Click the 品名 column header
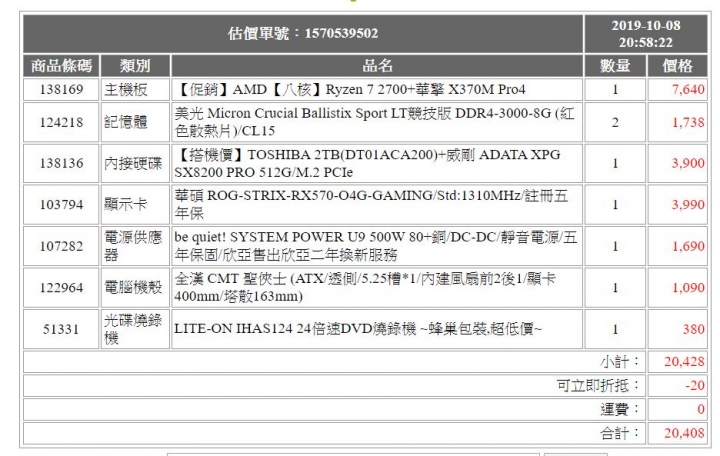 [377, 66]
